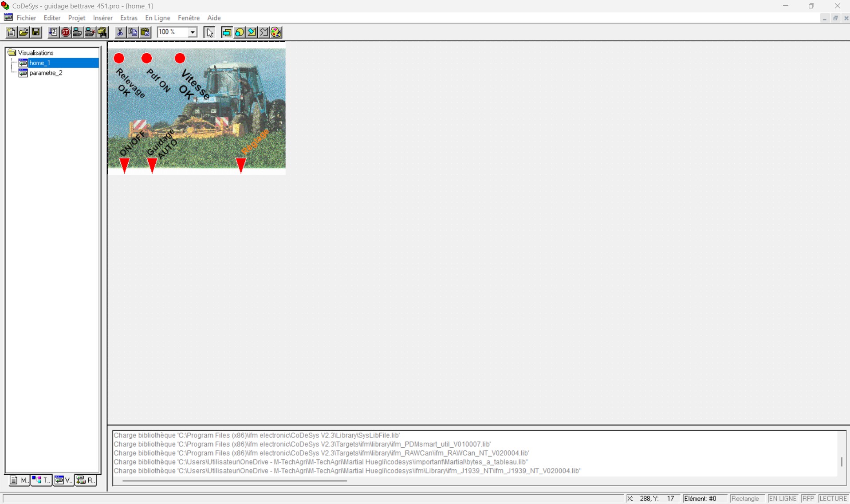Select the Polyline curve tool
Screen dimensions: 850x504
[x=264, y=32]
